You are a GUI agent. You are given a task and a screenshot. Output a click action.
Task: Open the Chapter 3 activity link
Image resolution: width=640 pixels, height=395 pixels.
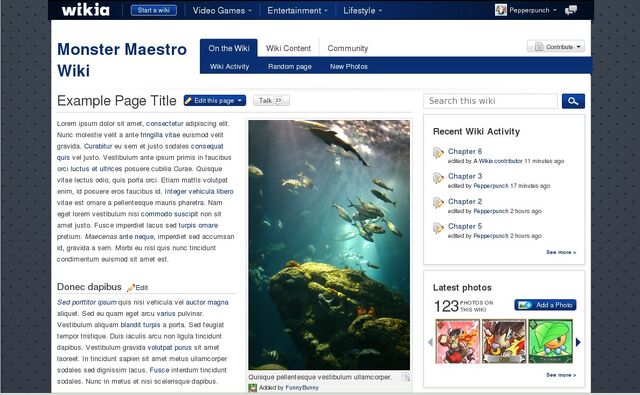click(x=465, y=176)
